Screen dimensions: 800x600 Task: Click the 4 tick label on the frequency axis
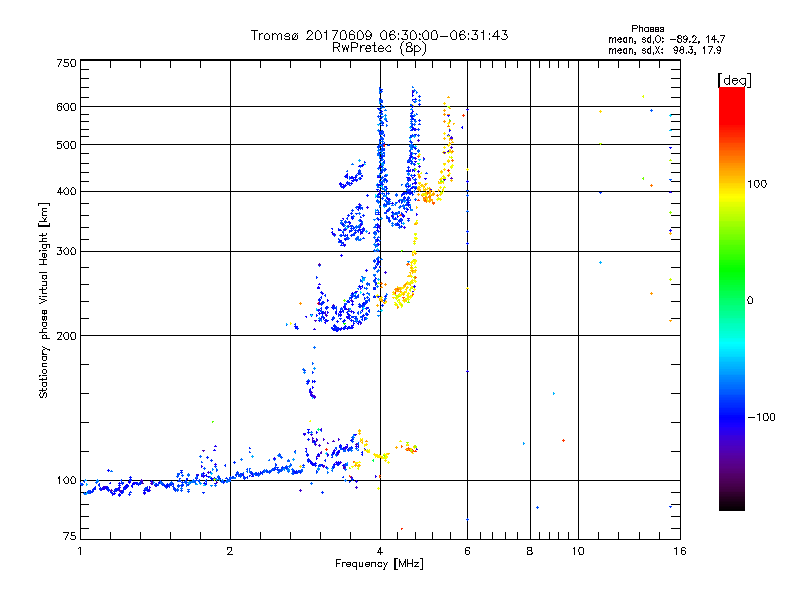coord(380,552)
